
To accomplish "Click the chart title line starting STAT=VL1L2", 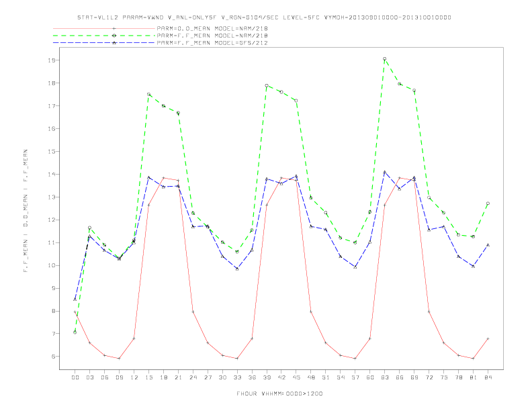I will click(264, 17).
